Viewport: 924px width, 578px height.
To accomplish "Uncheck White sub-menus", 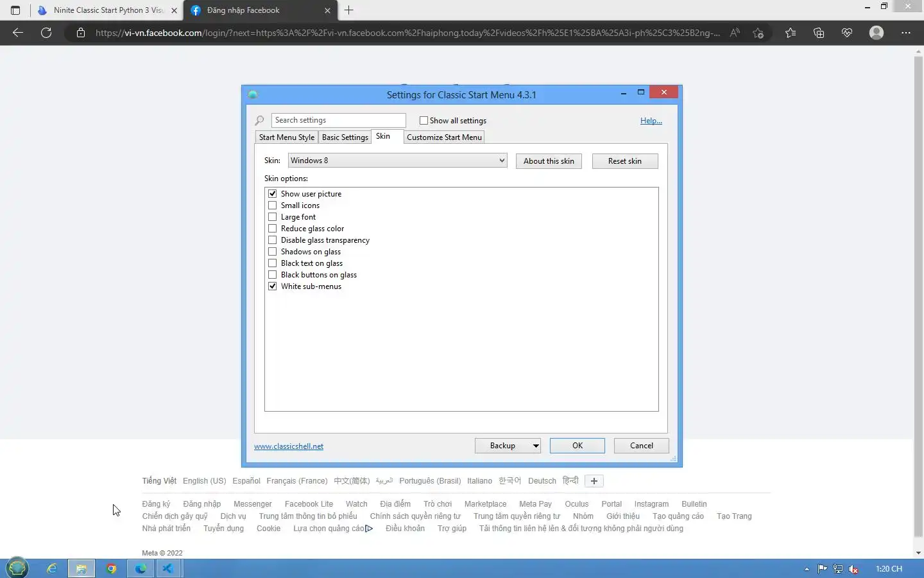I will click(273, 286).
